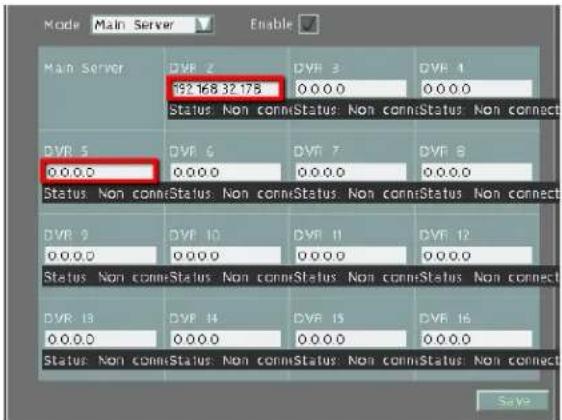562x420 pixels.
Task: Click the DVR 14 label
Action: [194, 318]
